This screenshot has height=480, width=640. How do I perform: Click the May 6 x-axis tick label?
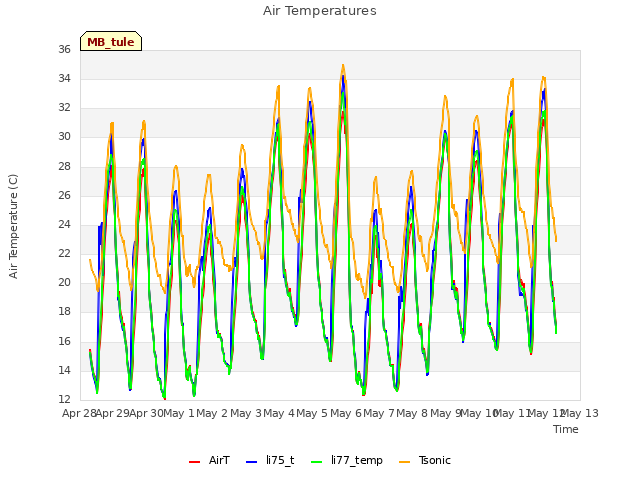(x=346, y=413)
